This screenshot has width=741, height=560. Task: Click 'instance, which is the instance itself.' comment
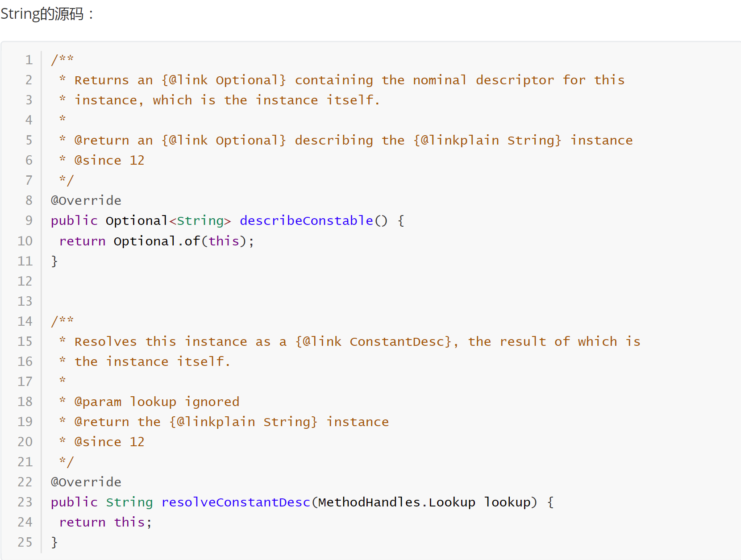(x=227, y=100)
